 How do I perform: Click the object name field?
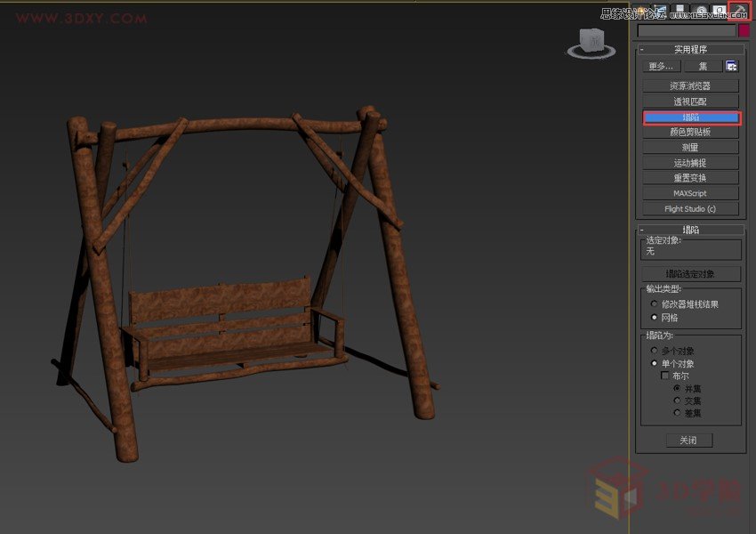click(687, 31)
